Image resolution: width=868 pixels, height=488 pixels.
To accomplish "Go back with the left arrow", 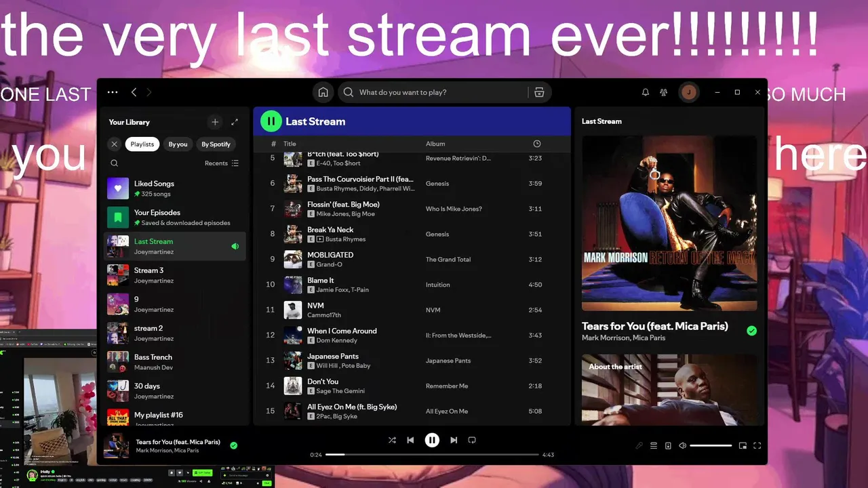I will [x=134, y=92].
